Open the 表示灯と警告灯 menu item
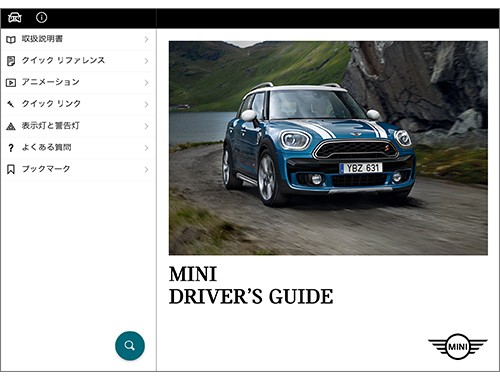 click(78, 126)
